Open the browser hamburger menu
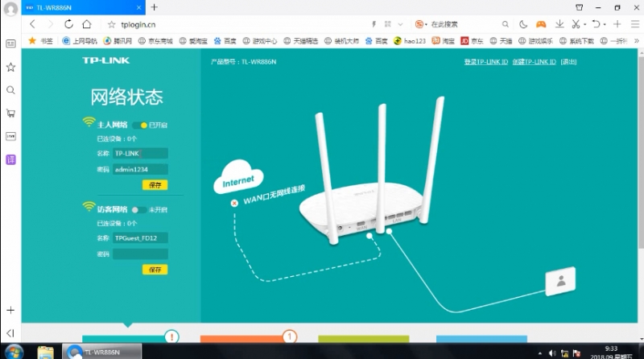Viewport: 644px width, 359px height. click(635, 24)
